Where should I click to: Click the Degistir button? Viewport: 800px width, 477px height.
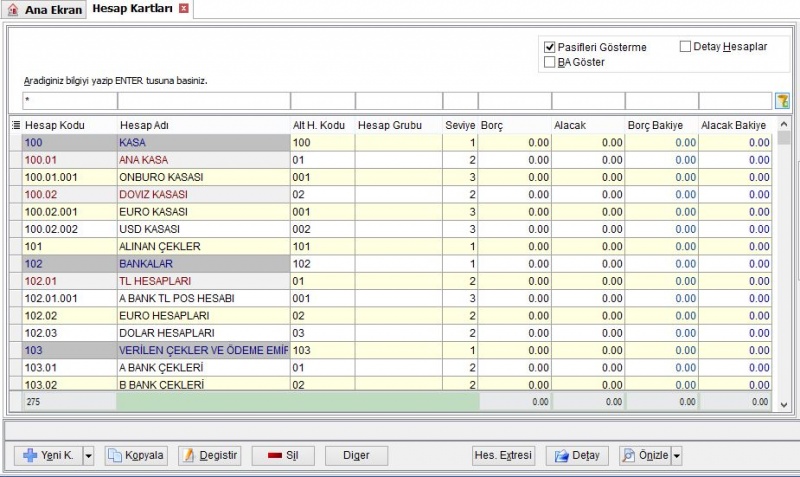[x=210, y=455]
